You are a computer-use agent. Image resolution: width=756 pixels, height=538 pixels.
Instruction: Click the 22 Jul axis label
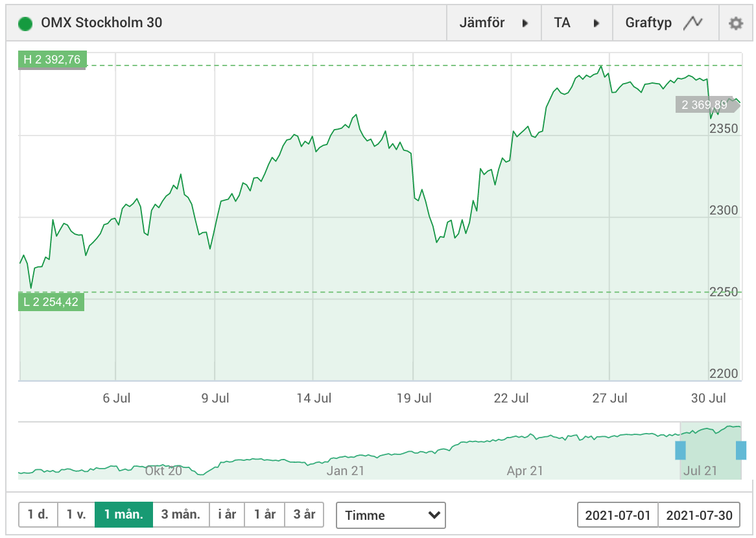511,398
